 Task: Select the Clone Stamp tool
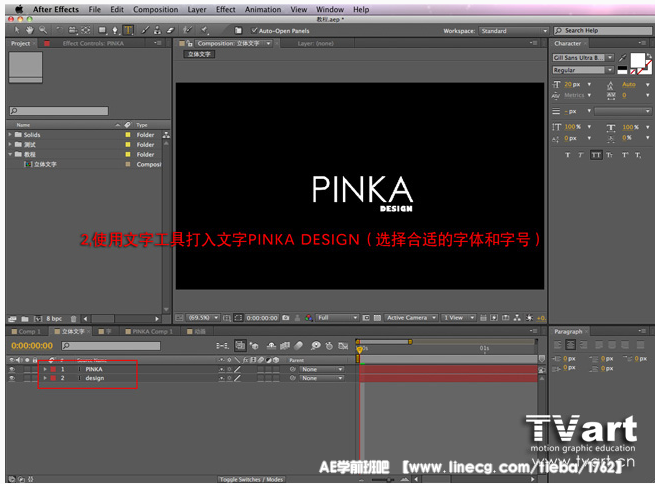(x=157, y=30)
